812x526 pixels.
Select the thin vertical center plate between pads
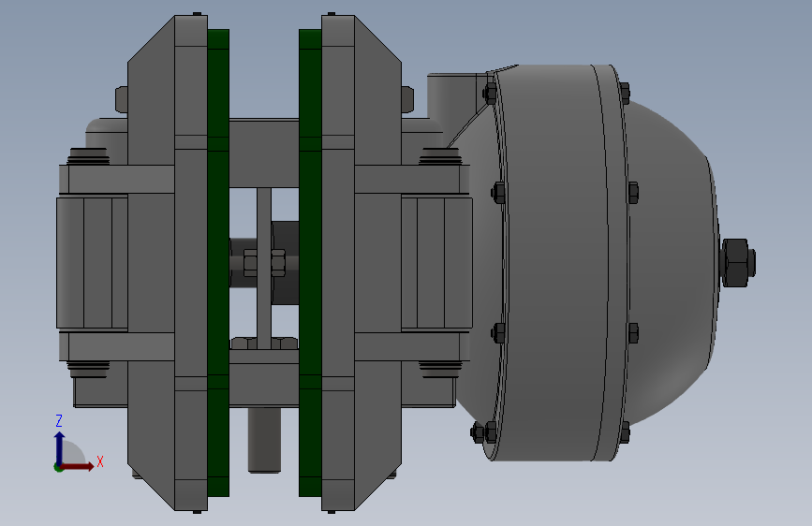point(264,268)
